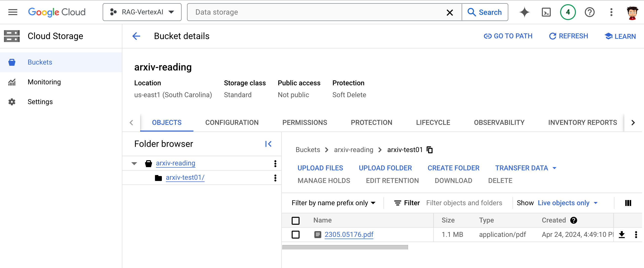The image size is (644, 268).
Task: Expand Filter by name prefix dropdown
Action: coord(334,203)
